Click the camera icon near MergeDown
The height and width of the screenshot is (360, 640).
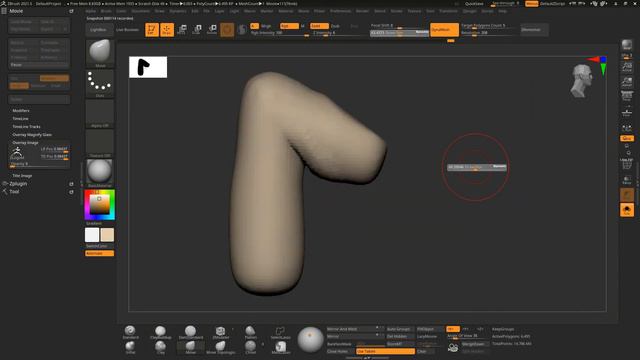pyautogui.click(x=453, y=347)
